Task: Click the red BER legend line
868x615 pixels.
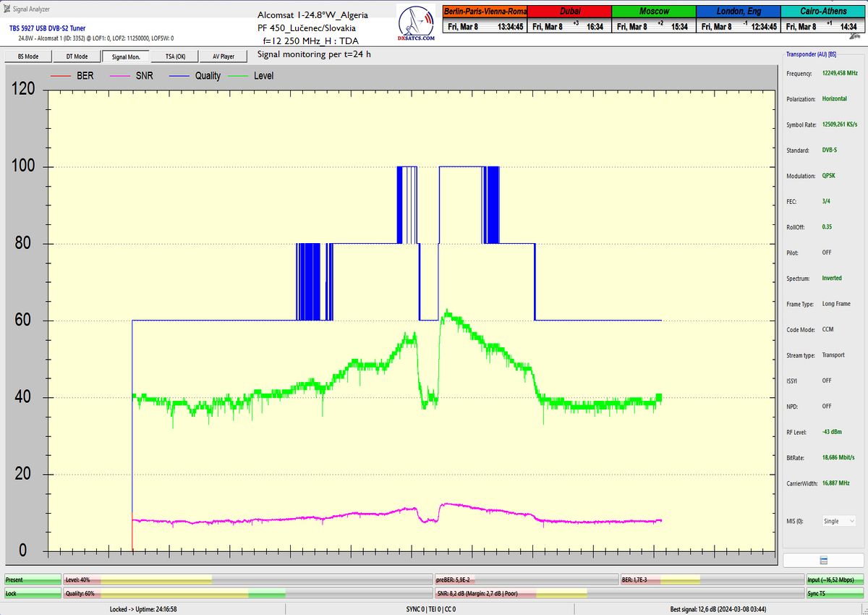Action: (x=61, y=76)
